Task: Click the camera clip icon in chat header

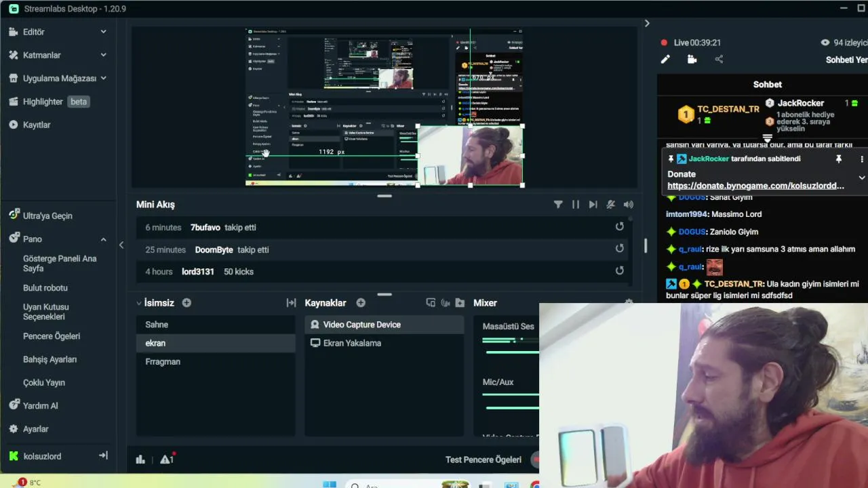Action: [x=692, y=59]
